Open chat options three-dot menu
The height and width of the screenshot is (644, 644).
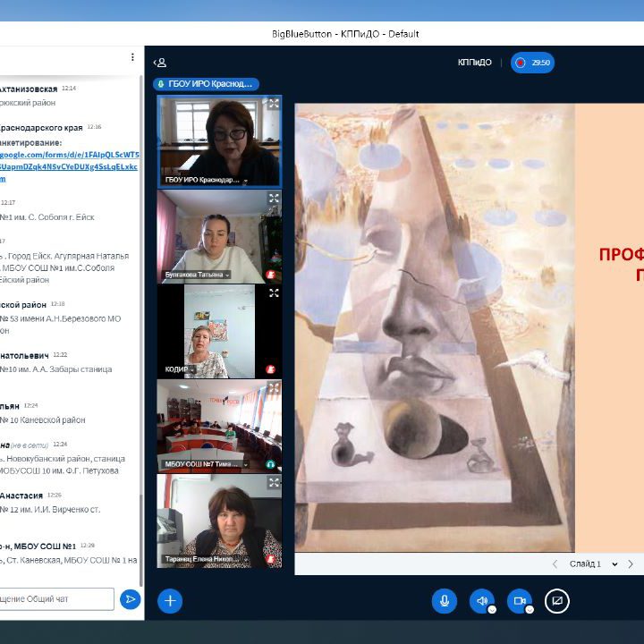(132, 57)
